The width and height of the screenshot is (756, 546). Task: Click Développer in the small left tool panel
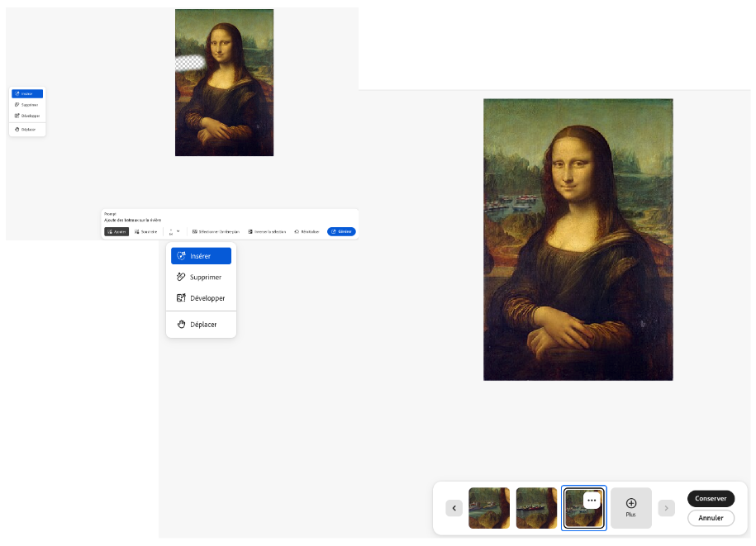(27, 116)
